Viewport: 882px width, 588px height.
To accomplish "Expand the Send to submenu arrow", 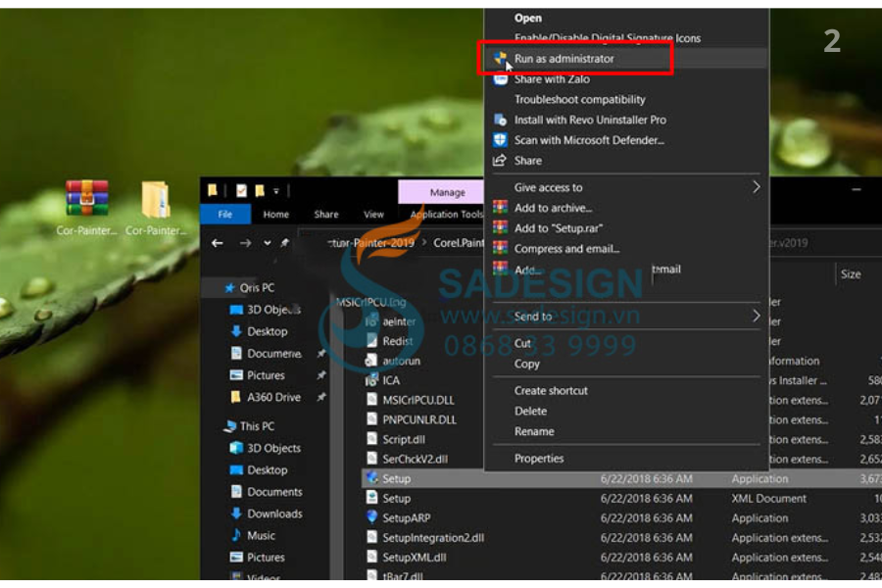I will pos(756,316).
